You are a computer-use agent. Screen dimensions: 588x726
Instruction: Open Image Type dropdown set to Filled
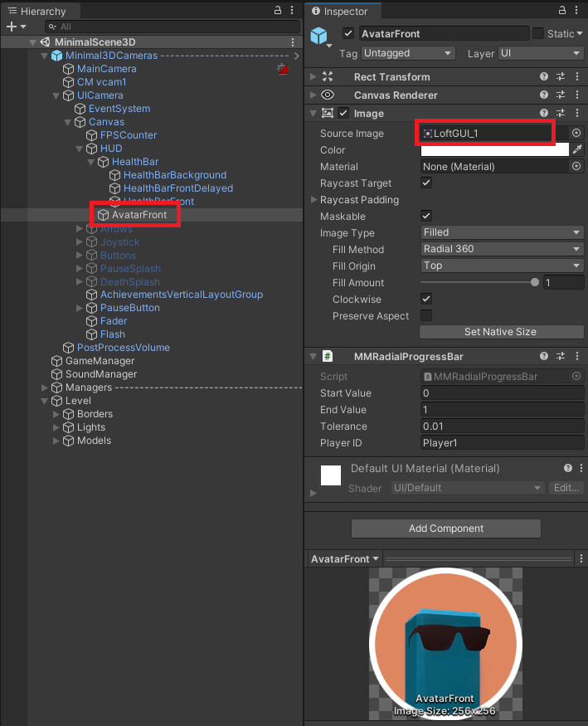coord(502,232)
